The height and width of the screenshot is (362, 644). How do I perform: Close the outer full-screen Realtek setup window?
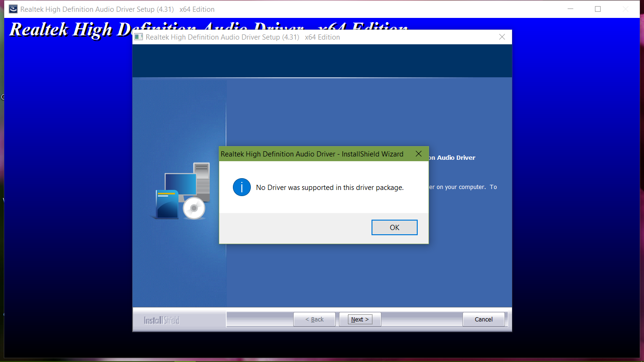click(625, 9)
